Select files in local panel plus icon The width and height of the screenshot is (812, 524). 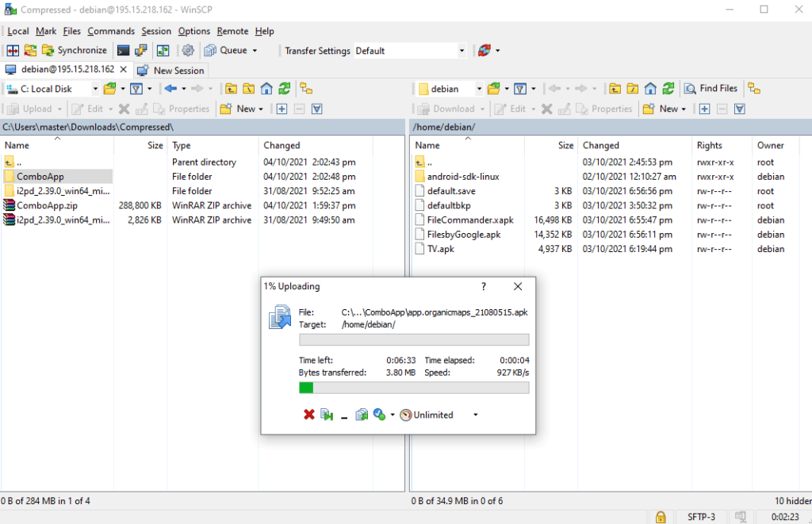282,109
